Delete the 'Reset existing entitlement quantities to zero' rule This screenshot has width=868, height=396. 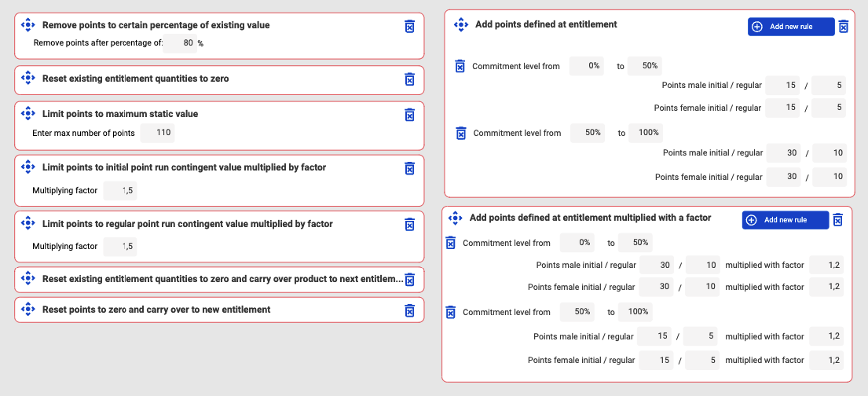click(408, 79)
